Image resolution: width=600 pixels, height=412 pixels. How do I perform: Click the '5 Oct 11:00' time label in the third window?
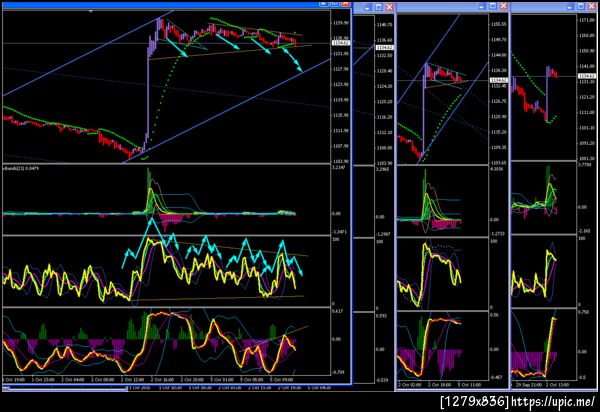click(469, 384)
